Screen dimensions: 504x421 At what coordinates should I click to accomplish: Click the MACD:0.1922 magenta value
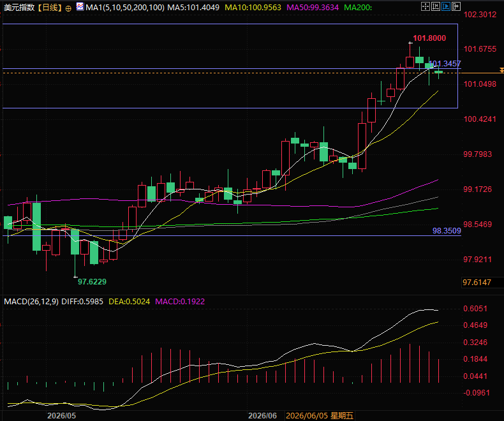pos(180,302)
